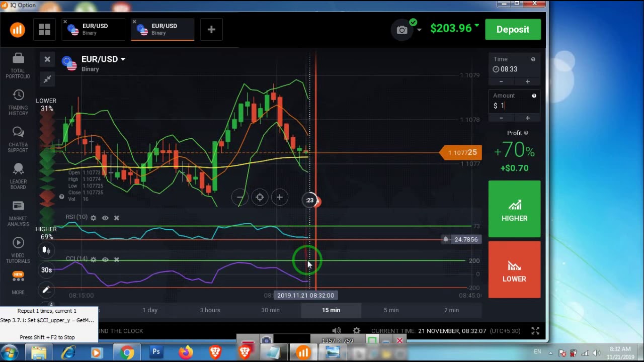Open the asset grid view icon

(44, 30)
